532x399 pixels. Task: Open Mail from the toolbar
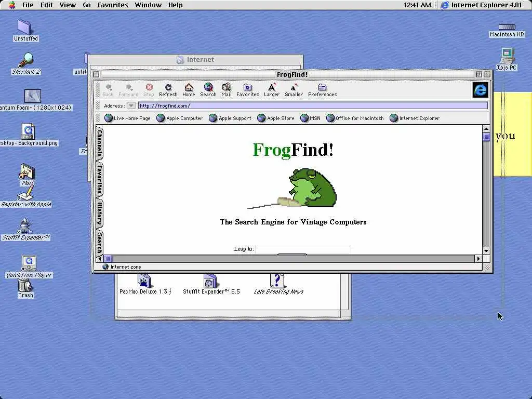(x=227, y=90)
